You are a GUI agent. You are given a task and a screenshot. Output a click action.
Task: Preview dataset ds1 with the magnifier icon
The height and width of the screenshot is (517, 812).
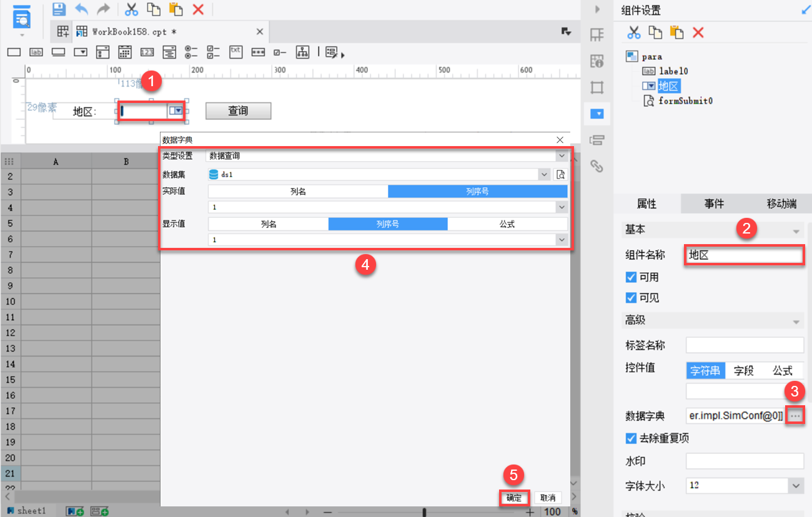[x=560, y=175]
